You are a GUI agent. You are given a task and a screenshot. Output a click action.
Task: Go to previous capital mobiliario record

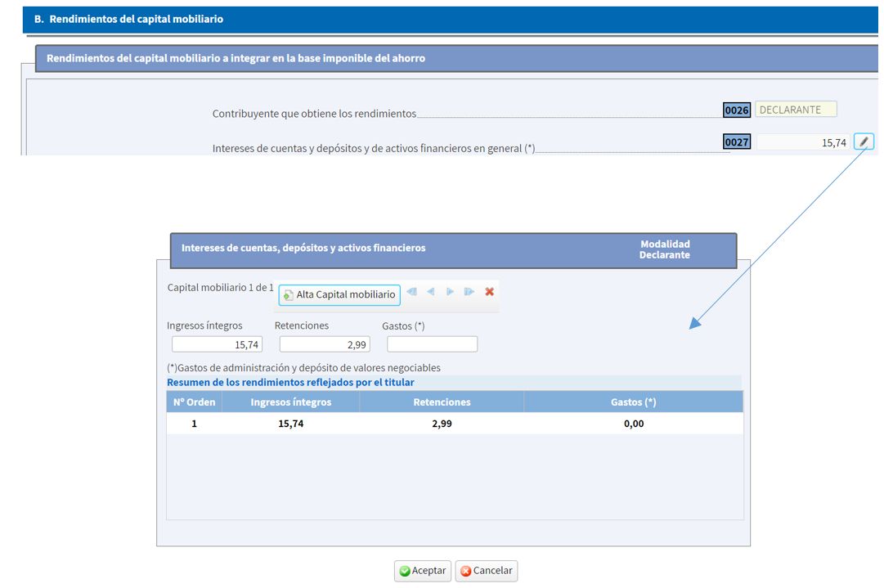click(x=430, y=292)
